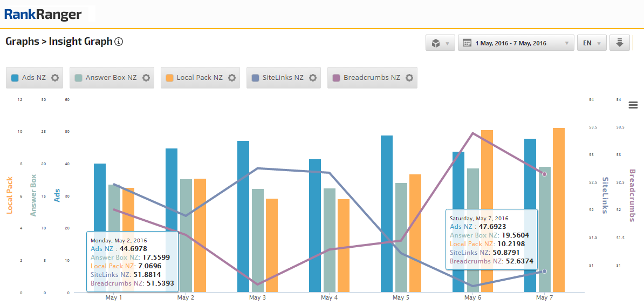Open settings gear for Local Pack NZ

coord(232,78)
